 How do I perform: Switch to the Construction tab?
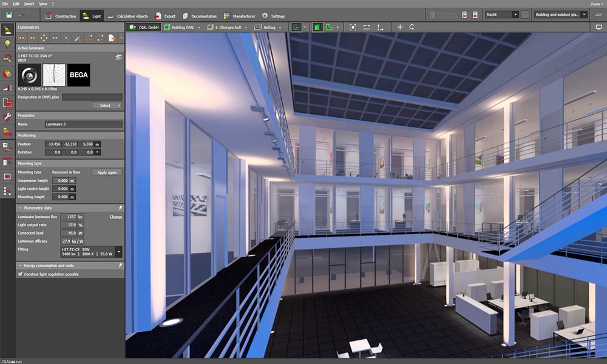click(x=61, y=16)
